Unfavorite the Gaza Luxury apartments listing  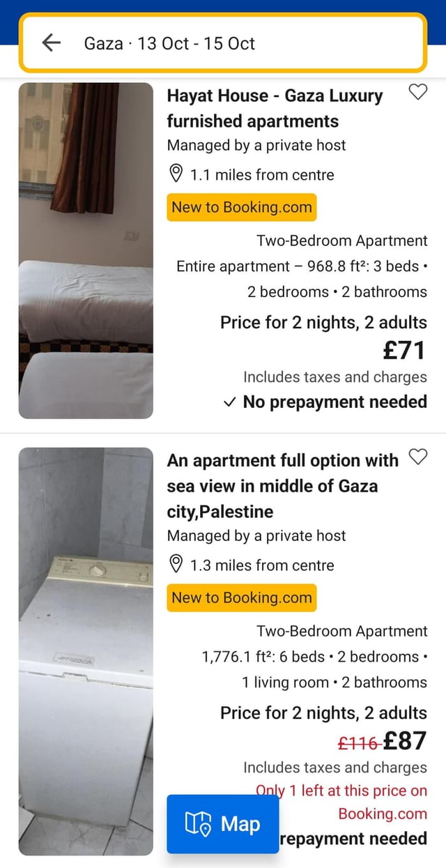(x=418, y=91)
